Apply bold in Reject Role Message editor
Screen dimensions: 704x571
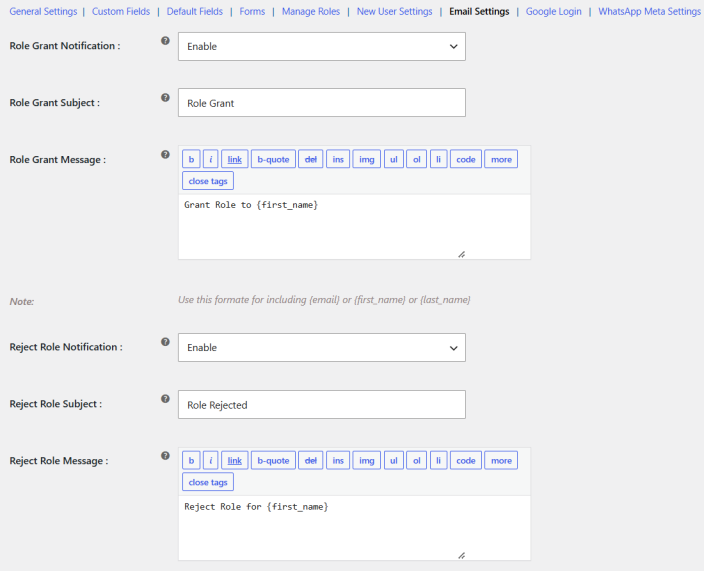coord(191,460)
